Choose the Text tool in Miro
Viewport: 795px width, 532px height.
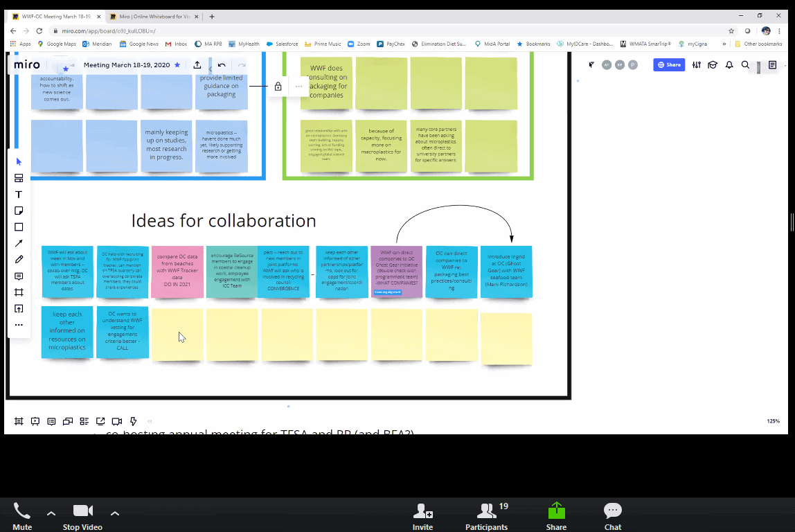click(x=19, y=195)
